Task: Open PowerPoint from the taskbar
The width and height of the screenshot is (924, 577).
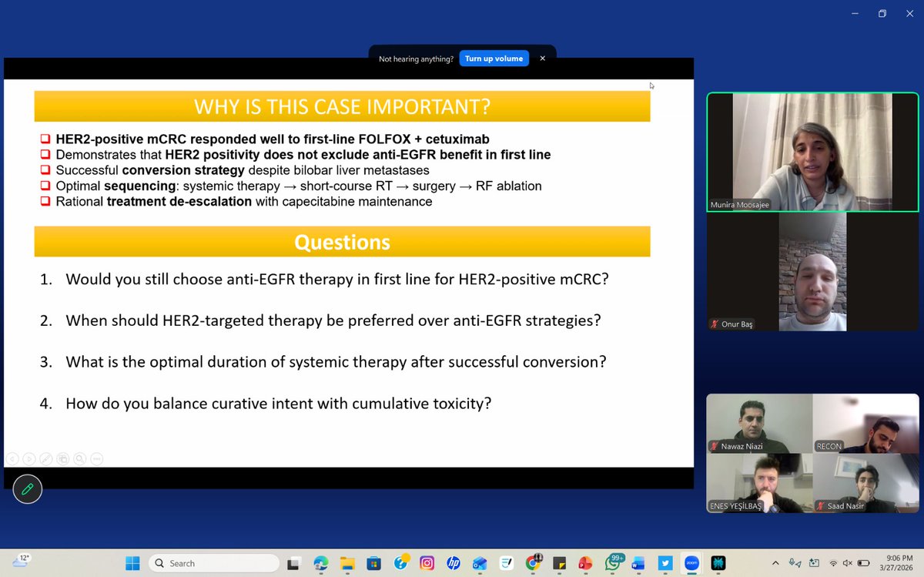Action: coord(586,563)
